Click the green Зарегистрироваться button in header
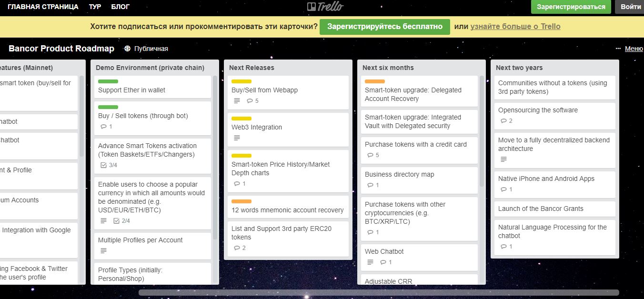The width and height of the screenshot is (644, 299). click(571, 7)
